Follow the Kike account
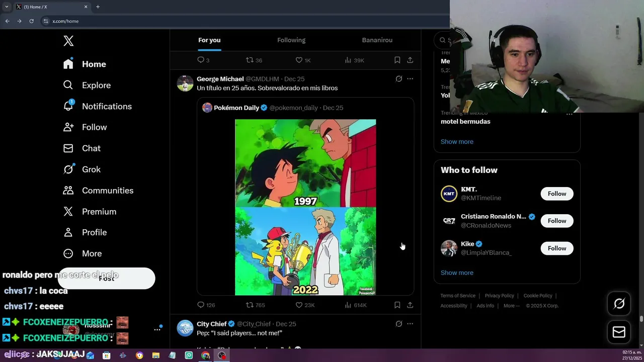The height and width of the screenshot is (362, 644). (x=557, y=248)
